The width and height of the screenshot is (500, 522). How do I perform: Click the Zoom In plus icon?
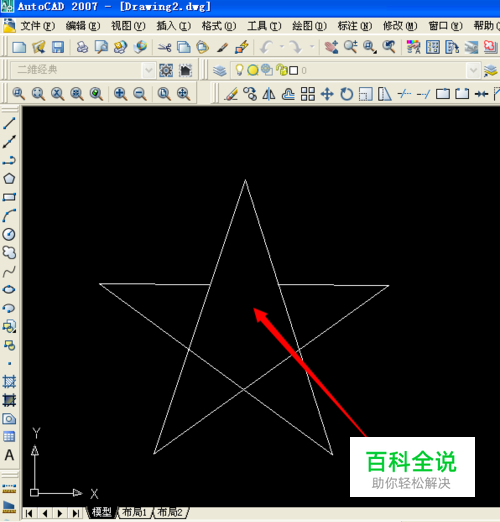pos(120,94)
